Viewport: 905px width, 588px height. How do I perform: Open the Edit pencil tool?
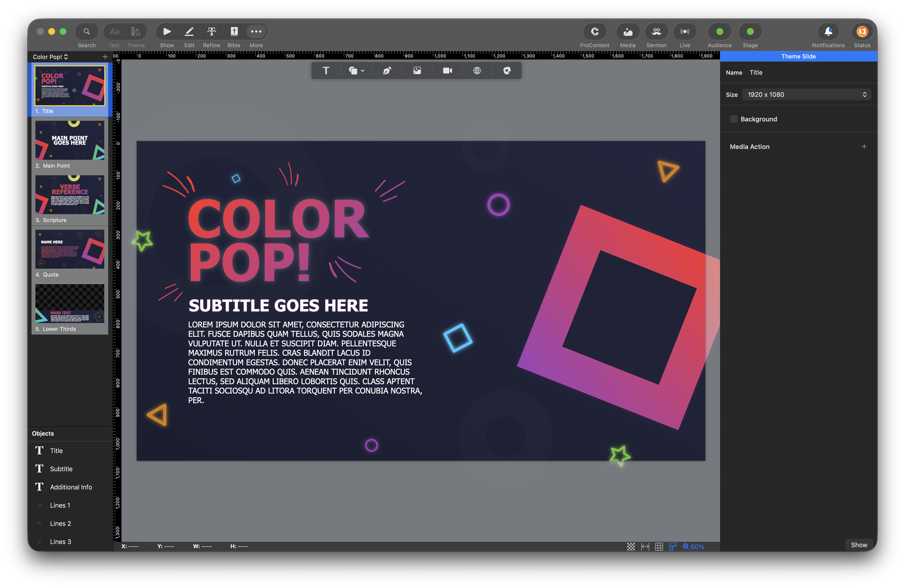tap(189, 32)
